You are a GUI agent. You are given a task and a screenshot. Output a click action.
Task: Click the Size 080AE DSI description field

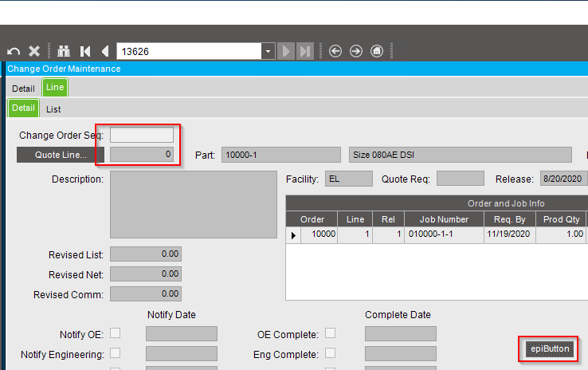coord(461,155)
